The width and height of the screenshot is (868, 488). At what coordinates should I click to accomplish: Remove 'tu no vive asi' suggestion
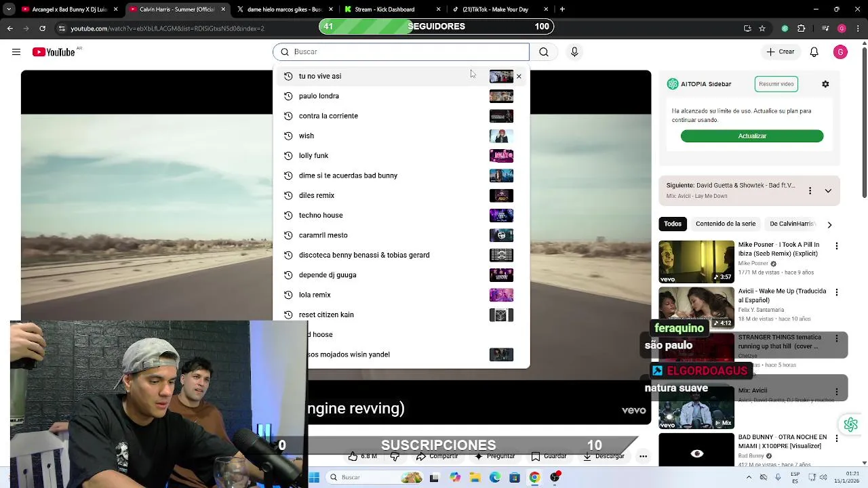tap(519, 76)
